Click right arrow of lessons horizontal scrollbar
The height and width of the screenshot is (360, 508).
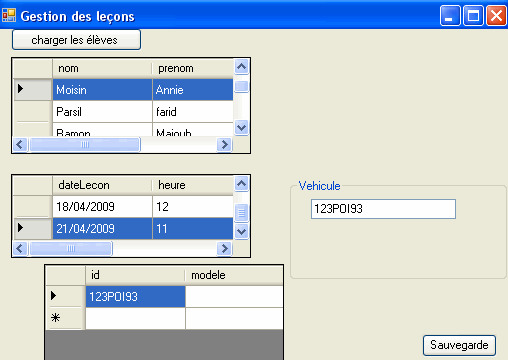click(224, 248)
